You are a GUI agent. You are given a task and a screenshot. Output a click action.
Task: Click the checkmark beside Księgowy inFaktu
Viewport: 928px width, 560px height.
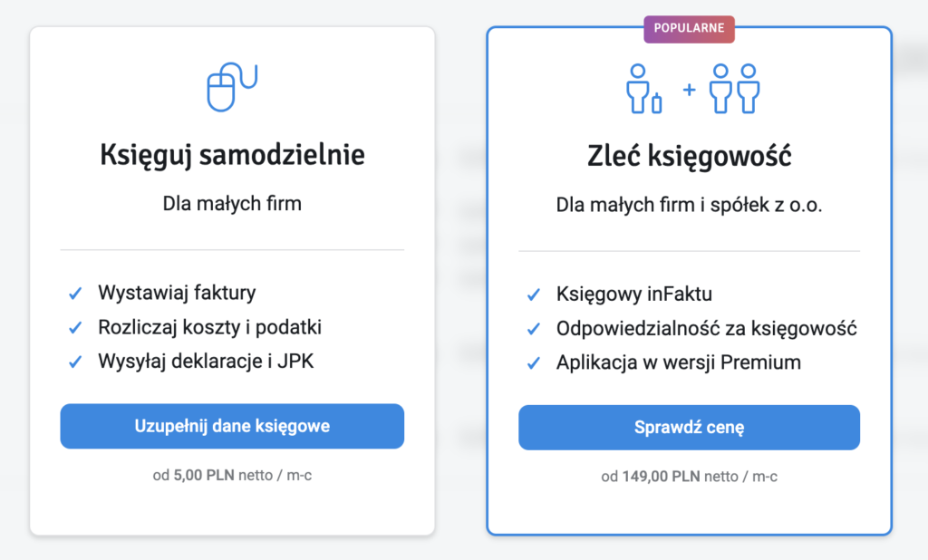[534, 295]
